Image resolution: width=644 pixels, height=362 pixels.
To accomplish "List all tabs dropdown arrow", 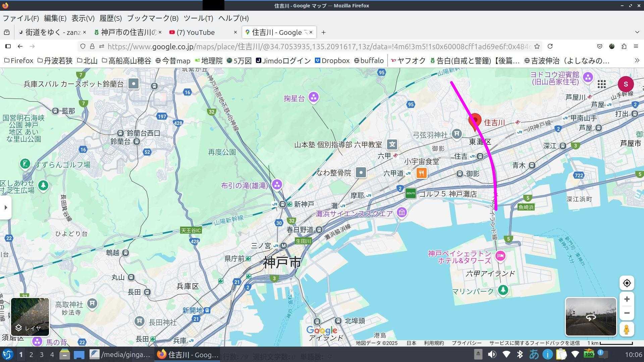I will click(x=637, y=32).
